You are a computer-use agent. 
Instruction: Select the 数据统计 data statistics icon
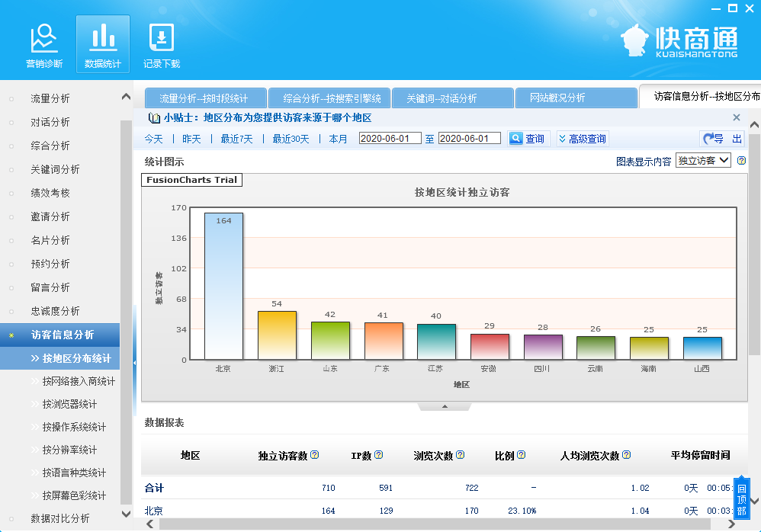[x=103, y=46]
